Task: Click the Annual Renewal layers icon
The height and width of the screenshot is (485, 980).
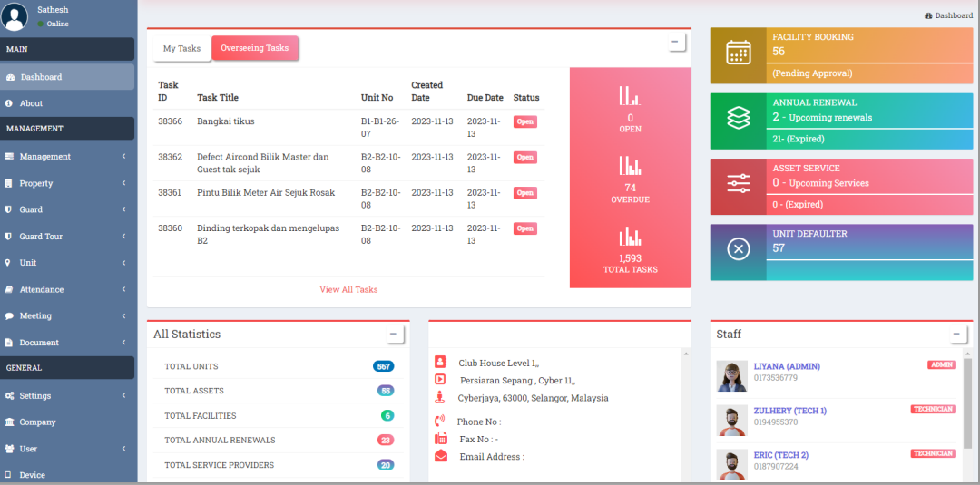Action: (739, 118)
